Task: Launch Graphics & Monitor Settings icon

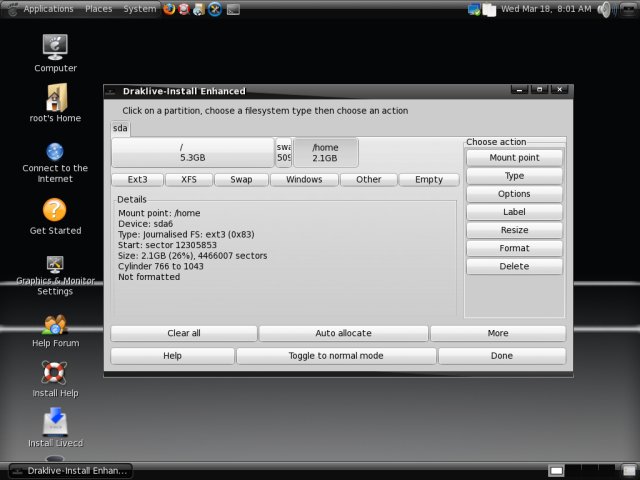Action: pos(55,264)
